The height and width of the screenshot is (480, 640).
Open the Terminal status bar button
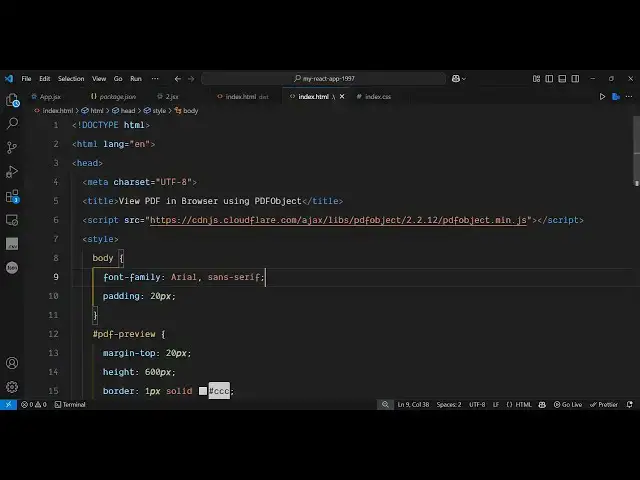(70, 404)
